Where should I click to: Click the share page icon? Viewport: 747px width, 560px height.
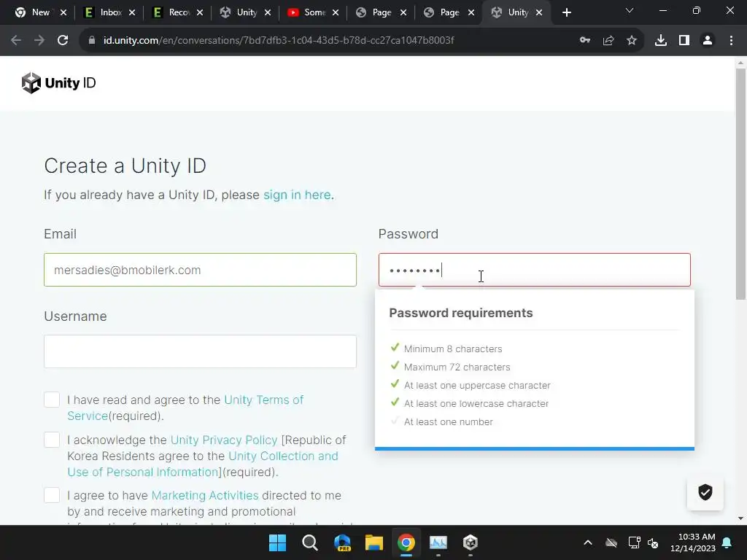coord(608,41)
